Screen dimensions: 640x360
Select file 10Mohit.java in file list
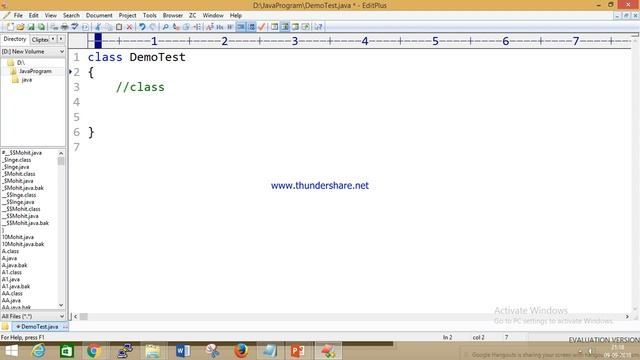18,237
